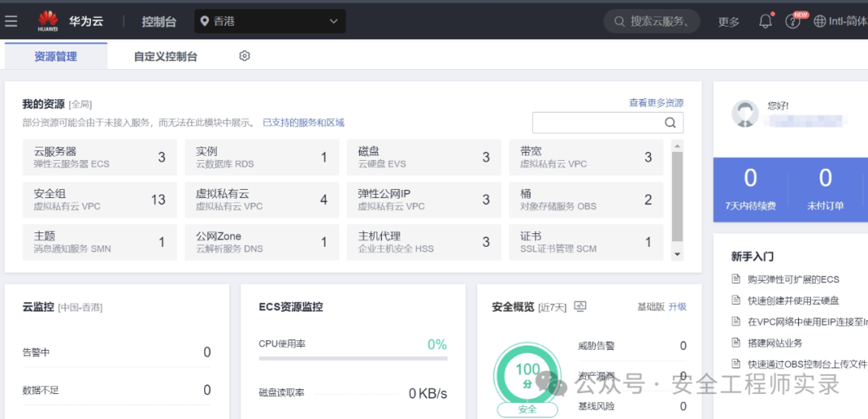This screenshot has width=868, height=419.
Task: Open the 香港 region dropdown
Action: (x=270, y=21)
